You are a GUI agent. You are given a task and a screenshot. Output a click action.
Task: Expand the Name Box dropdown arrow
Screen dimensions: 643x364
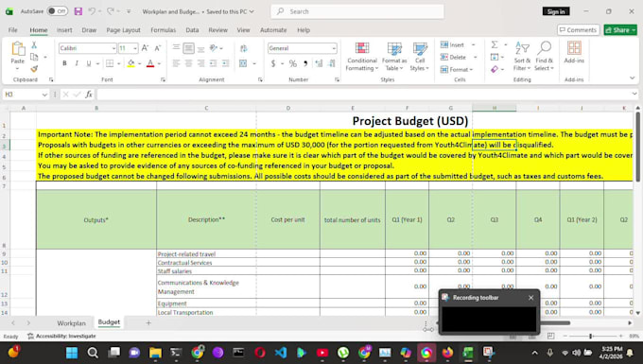pyautogui.click(x=44, y=95)
